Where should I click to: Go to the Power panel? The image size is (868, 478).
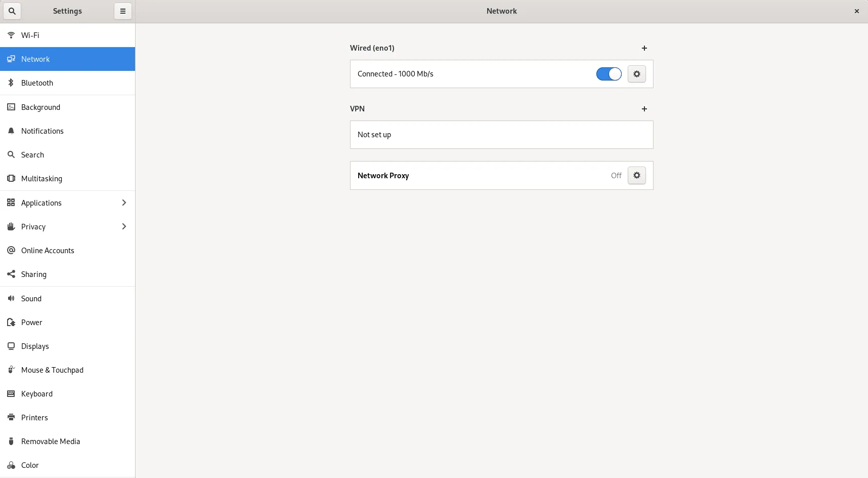coord(68,323)
